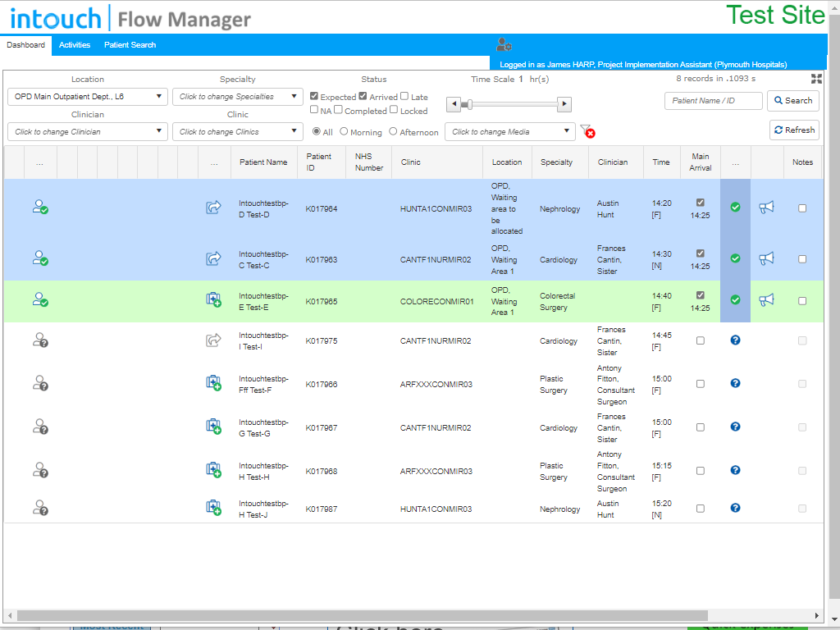The width and height of the screenshot is (840, 630).
Task: Open the Patient Search tab
Action: [x=130, y=45]
